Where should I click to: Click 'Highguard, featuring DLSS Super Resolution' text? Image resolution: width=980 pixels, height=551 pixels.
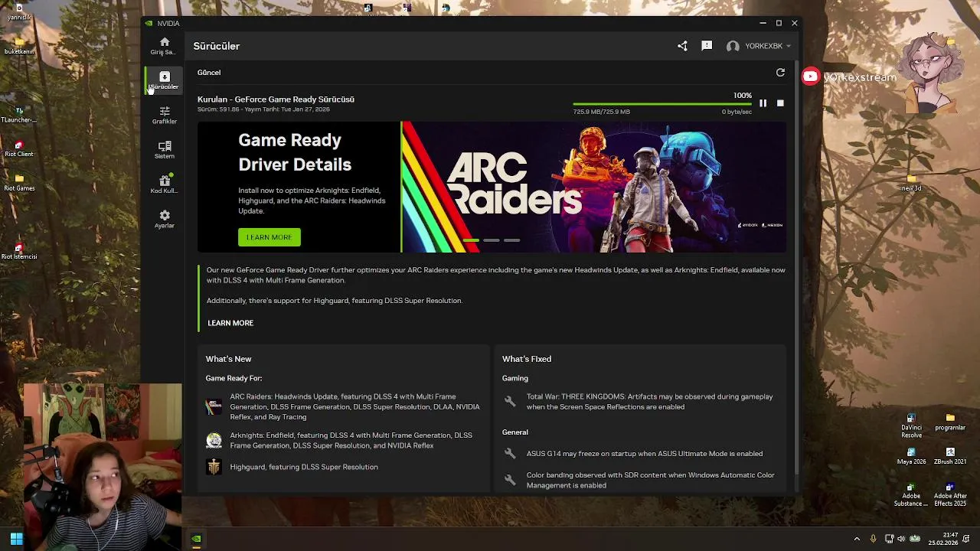coord(304,467)
